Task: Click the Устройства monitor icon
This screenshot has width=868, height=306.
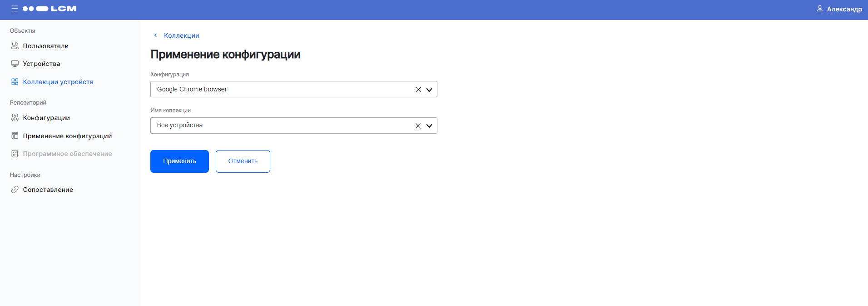Action: (x=14, y=63)
